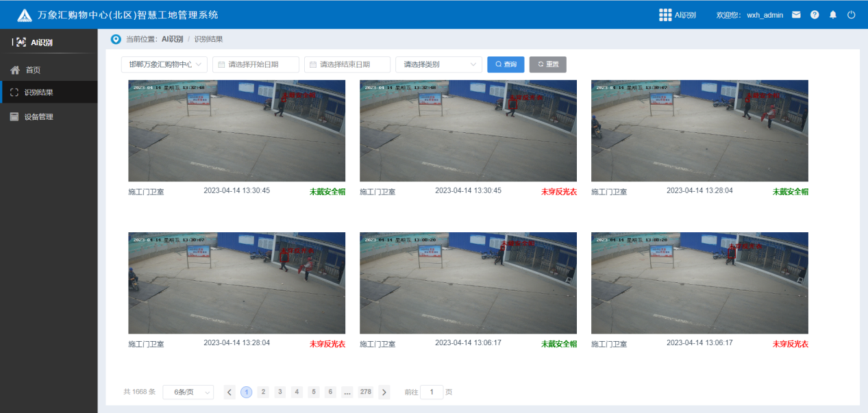The height and width of the screenshot is (413, 868).
Task: Expand the 6条/页 page size dropdown
Action: 188,392
